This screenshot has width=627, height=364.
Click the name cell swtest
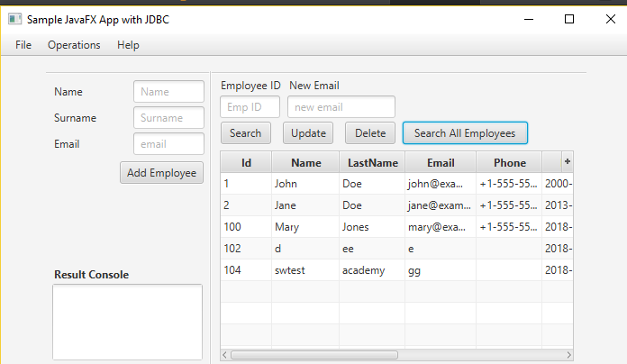pyautogui.click(x=305, y=270)
